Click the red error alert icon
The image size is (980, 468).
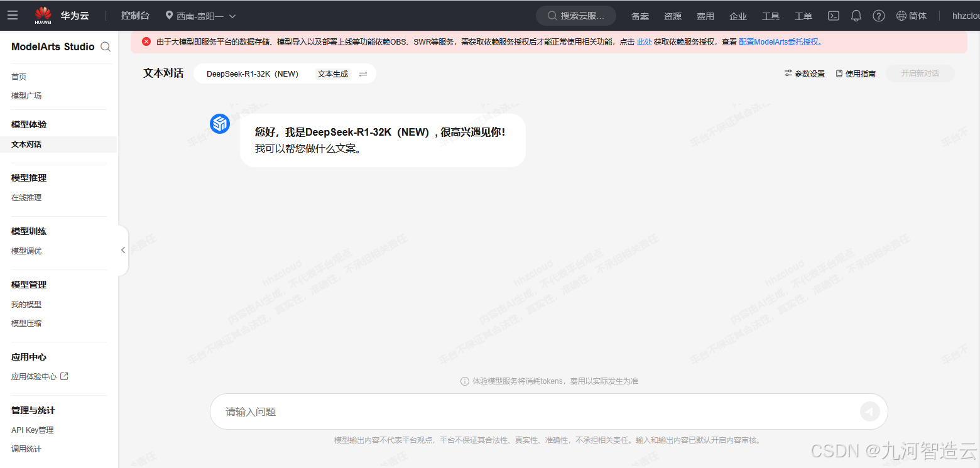(x=146, y=41)
